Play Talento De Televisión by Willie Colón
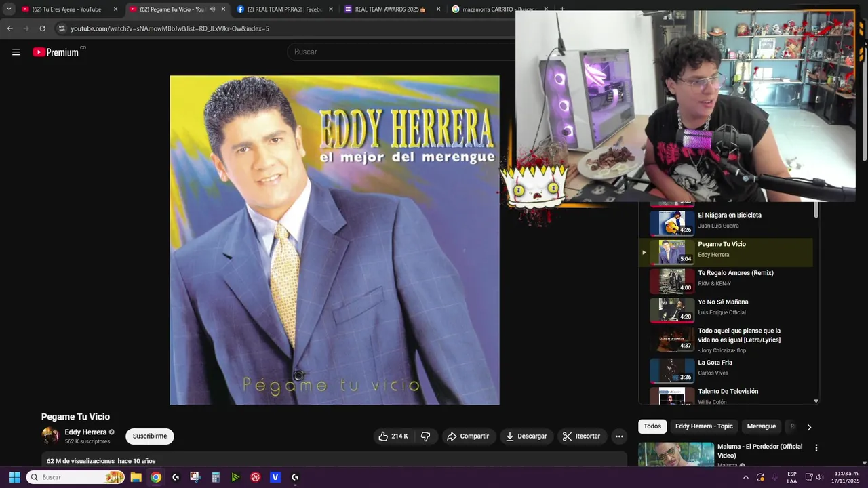The image size is (868, 488). [x=726, y=396]
